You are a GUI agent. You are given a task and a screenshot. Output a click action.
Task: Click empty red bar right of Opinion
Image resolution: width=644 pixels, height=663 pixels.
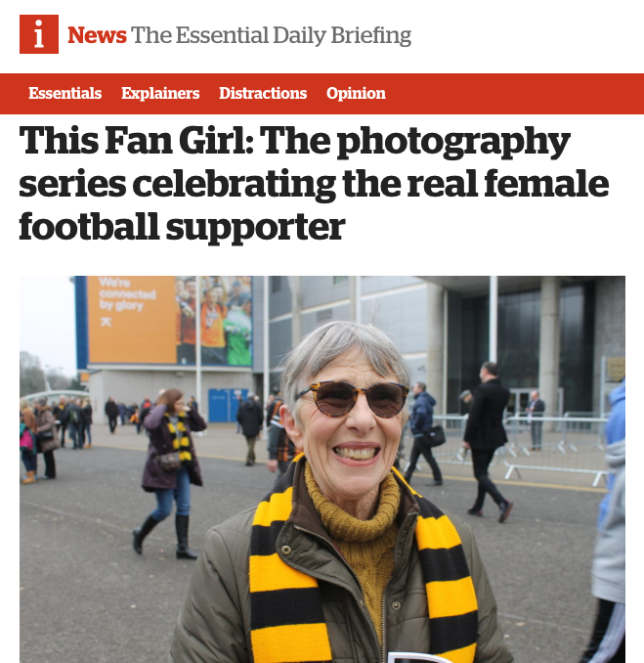(x=515, y=94)
